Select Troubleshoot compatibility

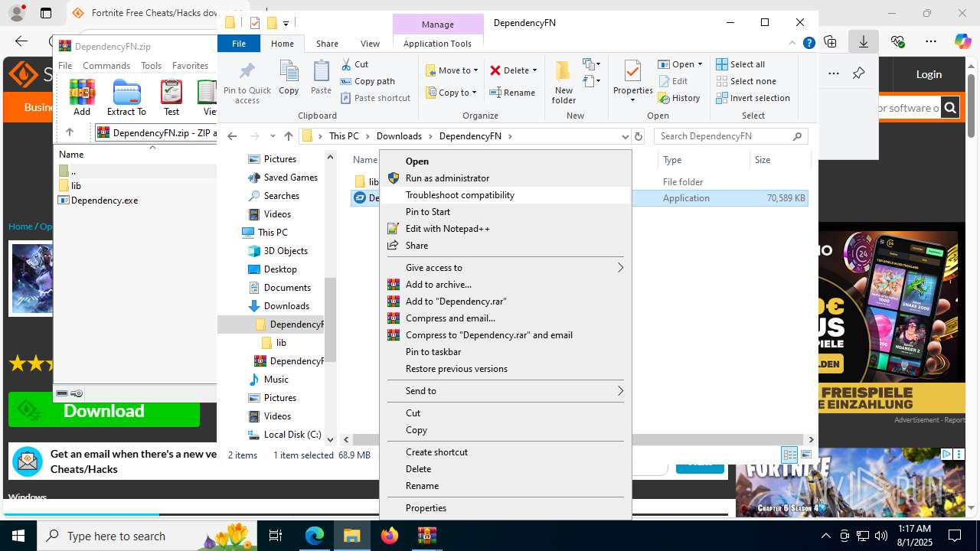coord(505,195)
